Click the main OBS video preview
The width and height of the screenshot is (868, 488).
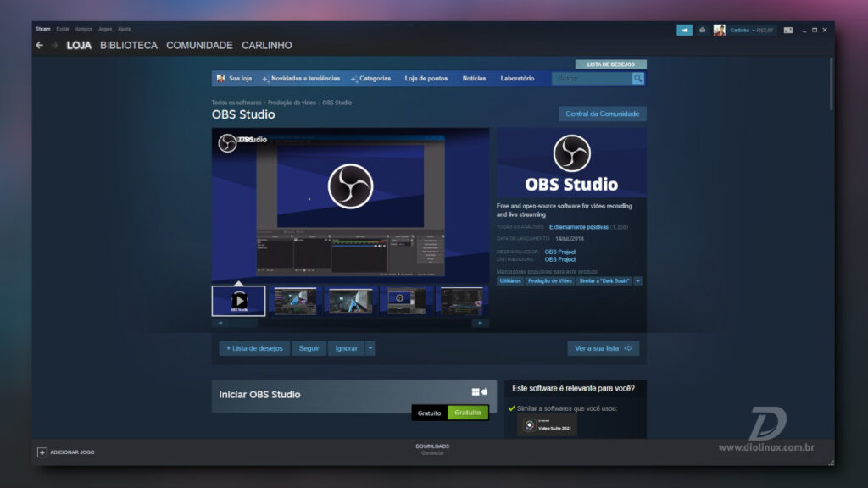pos(350,205)
